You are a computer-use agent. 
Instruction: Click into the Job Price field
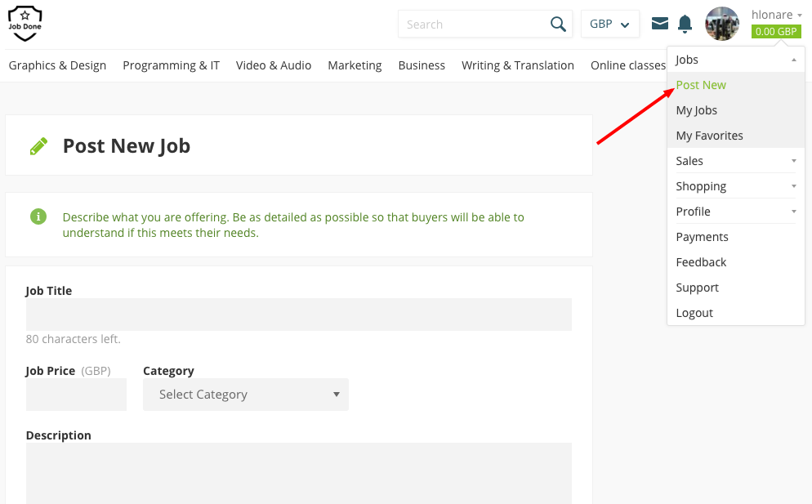coord(76,395)
